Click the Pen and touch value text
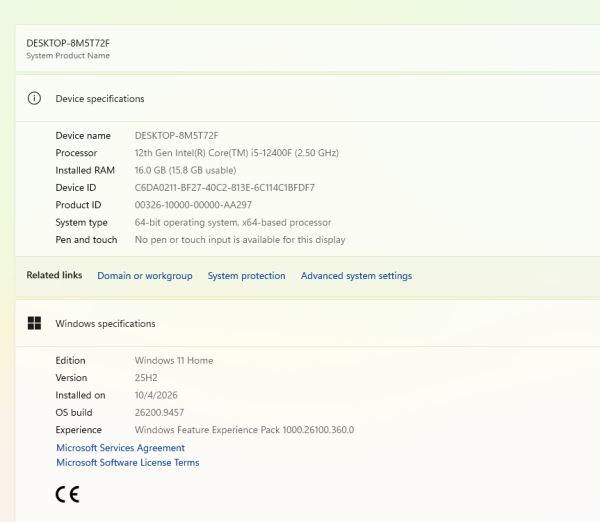 (240, 240)
